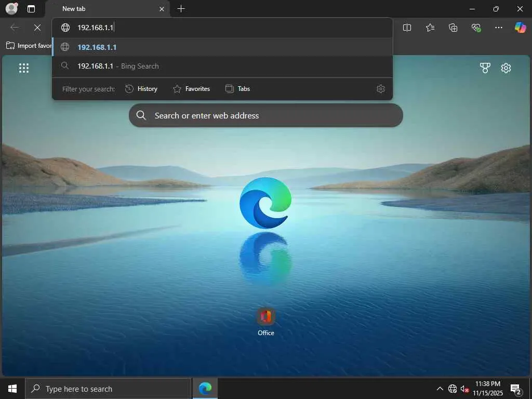Open a new tab with plus button
Viewport: 532px width, 399px height.
point(181,9)
